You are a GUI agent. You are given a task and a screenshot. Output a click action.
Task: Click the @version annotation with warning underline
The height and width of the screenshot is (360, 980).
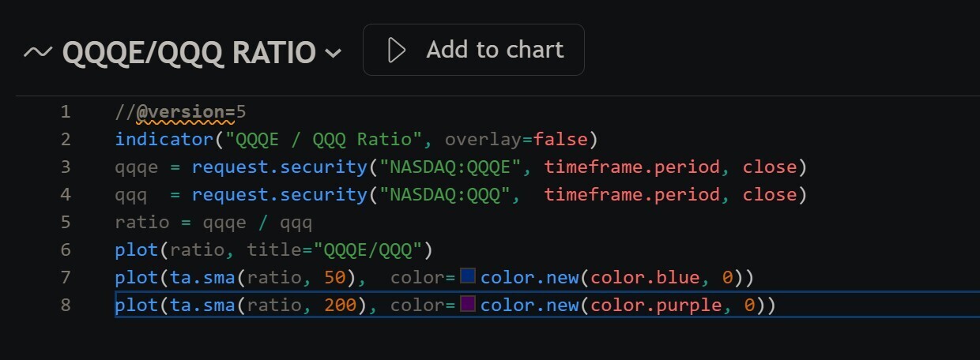pyautogui.click(x=186, y=112)
